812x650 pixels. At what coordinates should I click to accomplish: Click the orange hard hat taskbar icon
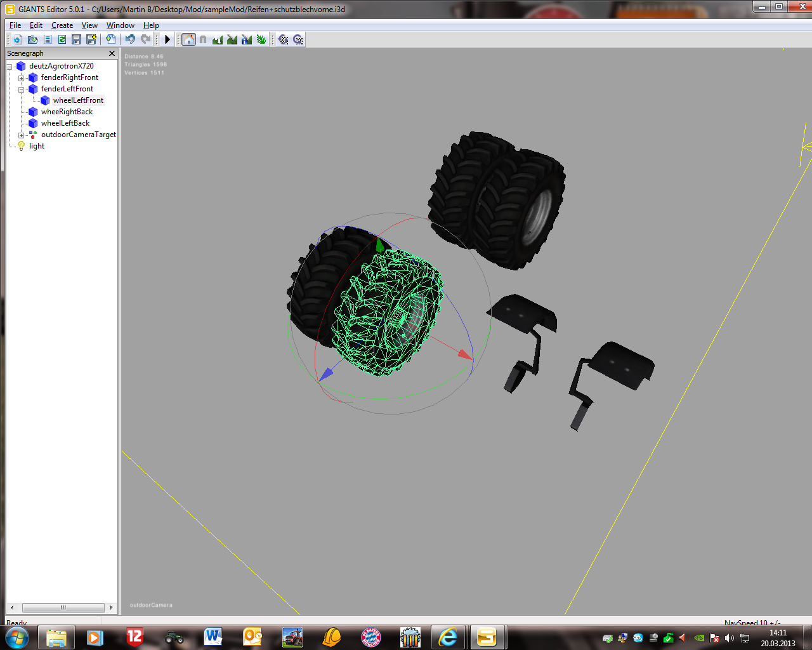[x=331, y=637]
